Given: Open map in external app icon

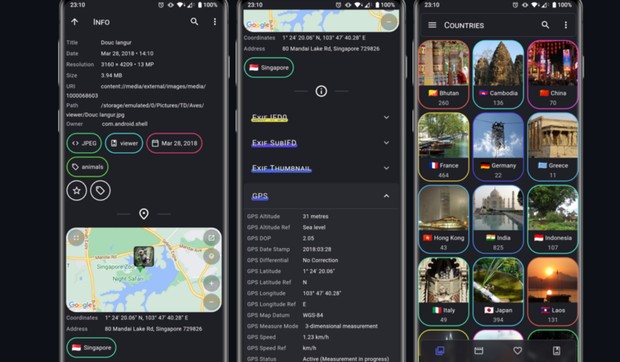Looking at the screenshot, I should (x=212, y=238).
